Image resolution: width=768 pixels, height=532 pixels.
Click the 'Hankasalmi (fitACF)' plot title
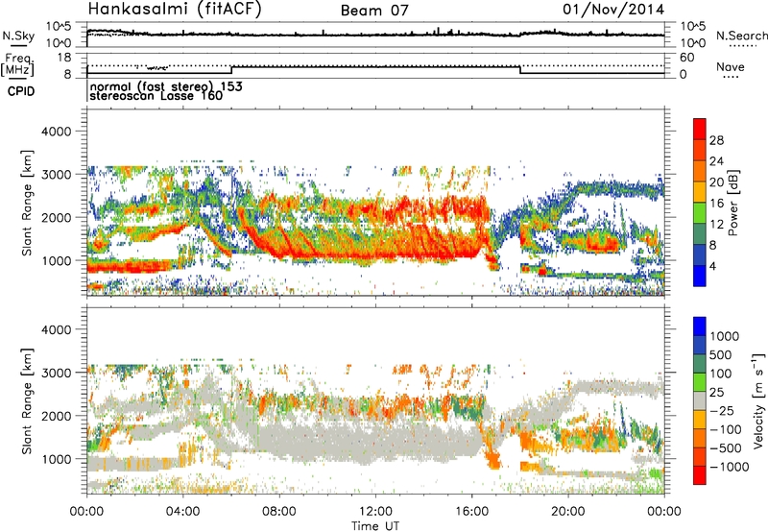[175, 10]
